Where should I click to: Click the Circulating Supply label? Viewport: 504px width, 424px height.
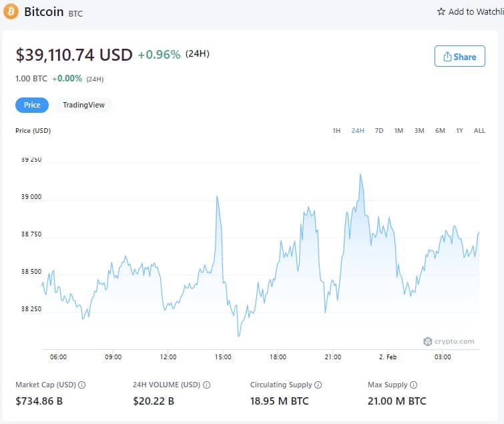281,385
